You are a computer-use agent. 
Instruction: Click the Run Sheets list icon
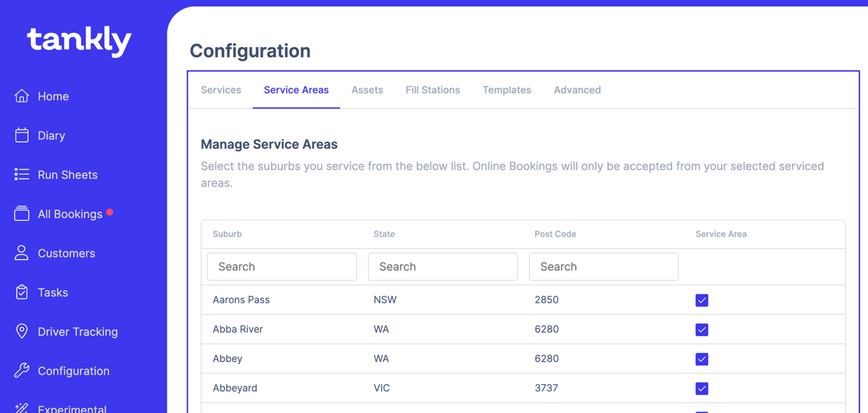point(22,175)
